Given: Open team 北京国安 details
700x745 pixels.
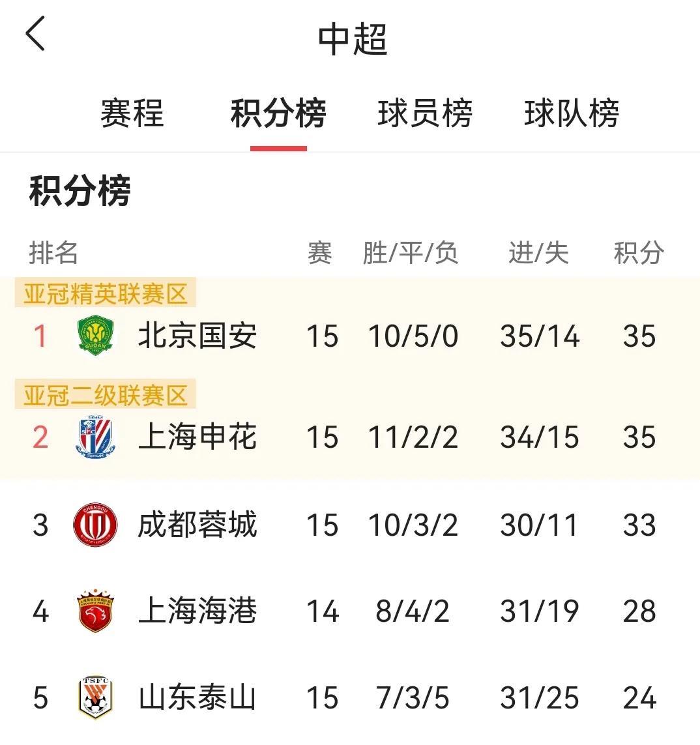Looking at the screenshot, I should [197, 336].
